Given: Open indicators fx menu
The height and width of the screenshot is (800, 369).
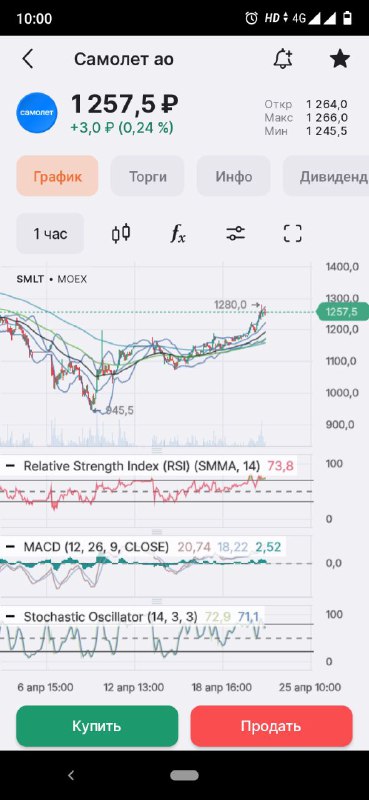Looking at the screenshot, I should coord(178,234).
